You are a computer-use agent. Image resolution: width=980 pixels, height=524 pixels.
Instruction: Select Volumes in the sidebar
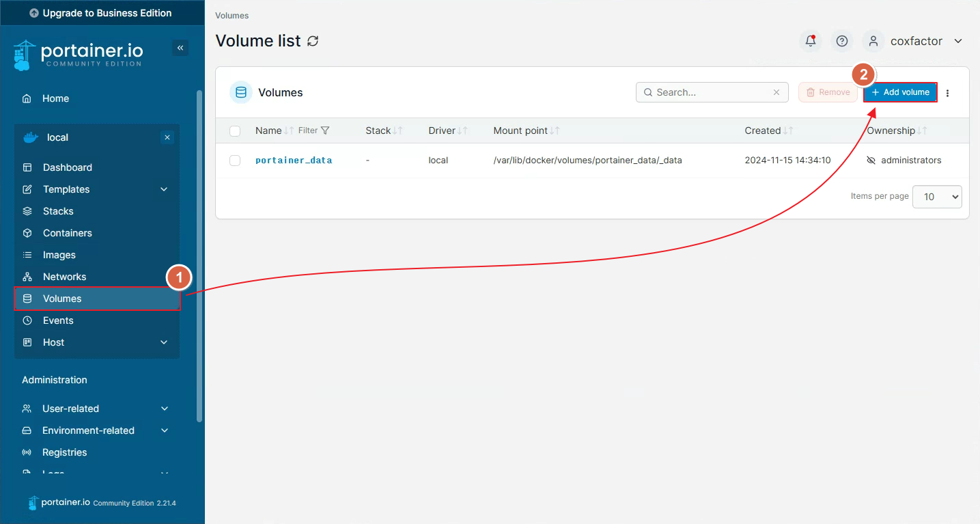(x=97, y=299)
